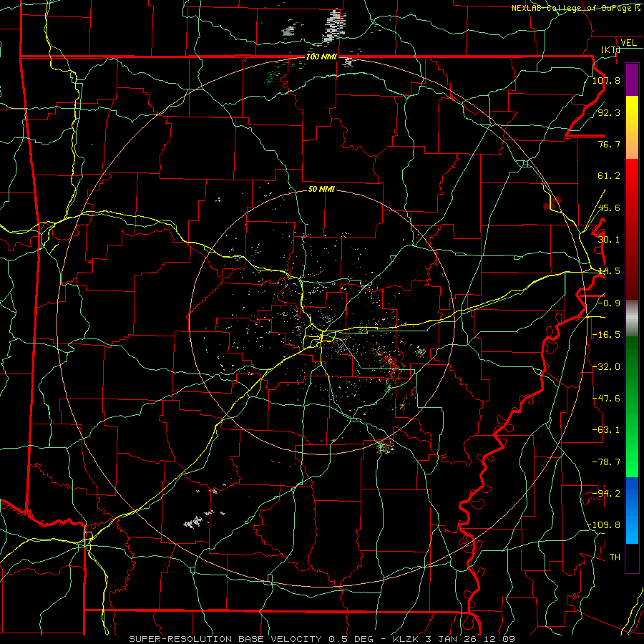Click the VEL legend title
The height and width of the screenshot is (644, 644).
(628, 42)
